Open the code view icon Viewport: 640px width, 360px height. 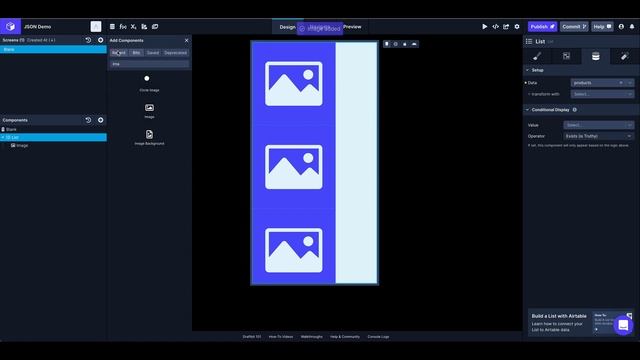point(496,27)
